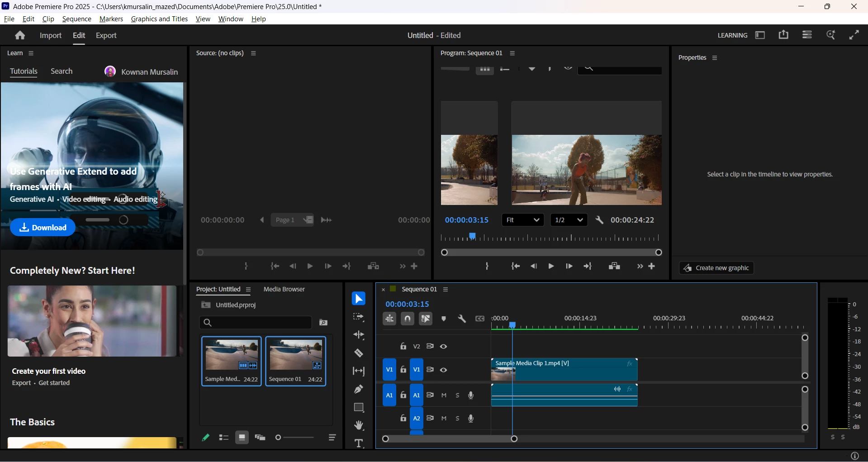
Task: Open the Project panel menu
Action: click(x=248, y=290)
